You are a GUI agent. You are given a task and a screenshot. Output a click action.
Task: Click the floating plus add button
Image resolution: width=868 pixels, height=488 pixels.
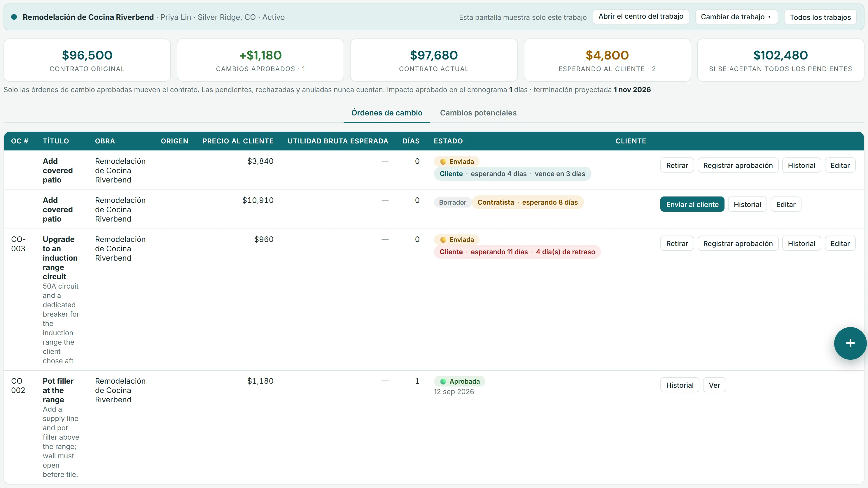point(850,343)
